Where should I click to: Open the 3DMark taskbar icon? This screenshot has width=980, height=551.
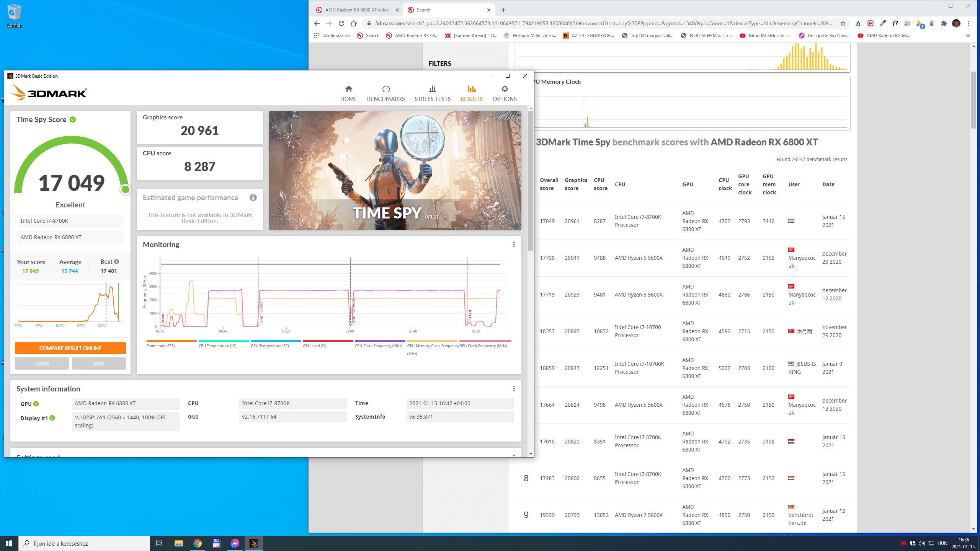pyautogui.click(x=253, y=543)
